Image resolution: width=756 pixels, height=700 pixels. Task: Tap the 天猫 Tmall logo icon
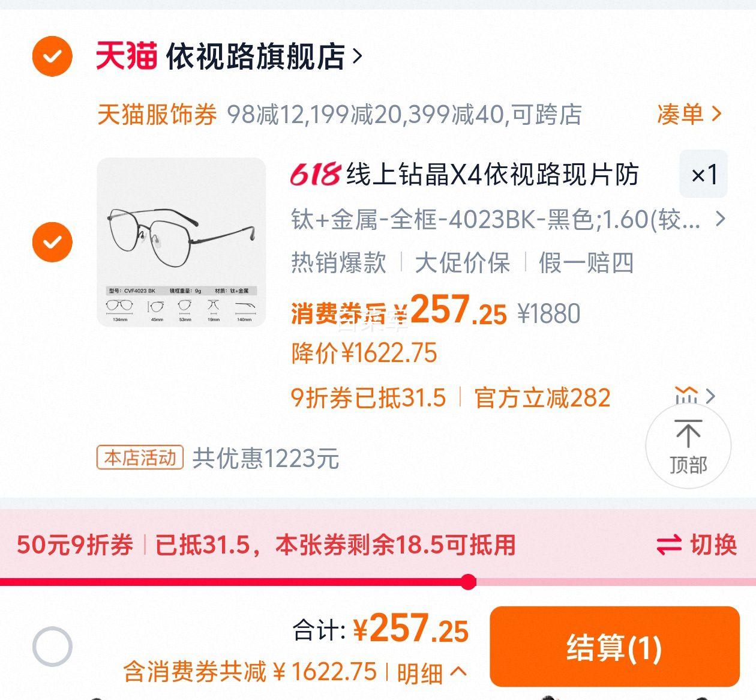127,56
